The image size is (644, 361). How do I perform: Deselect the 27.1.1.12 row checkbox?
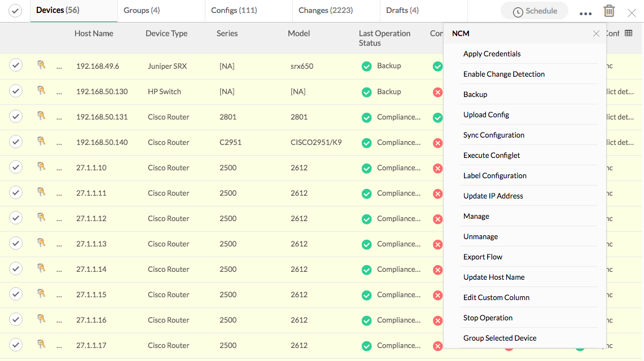(x=16, y=218)
